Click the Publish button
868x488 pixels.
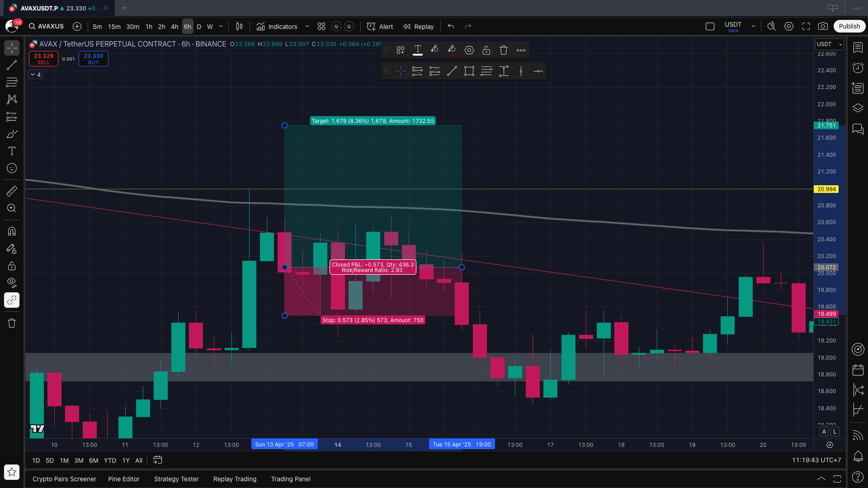click(x=849, y=26)
